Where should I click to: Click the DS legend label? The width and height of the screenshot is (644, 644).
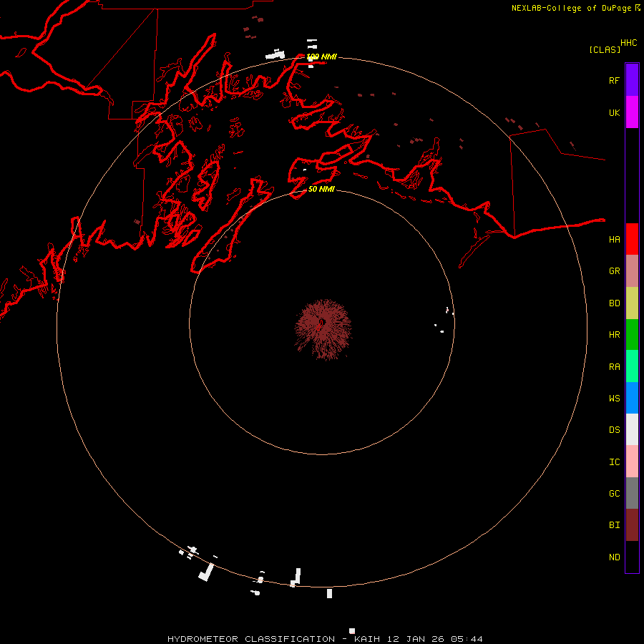pyautogui.click(x=614, y=430)
